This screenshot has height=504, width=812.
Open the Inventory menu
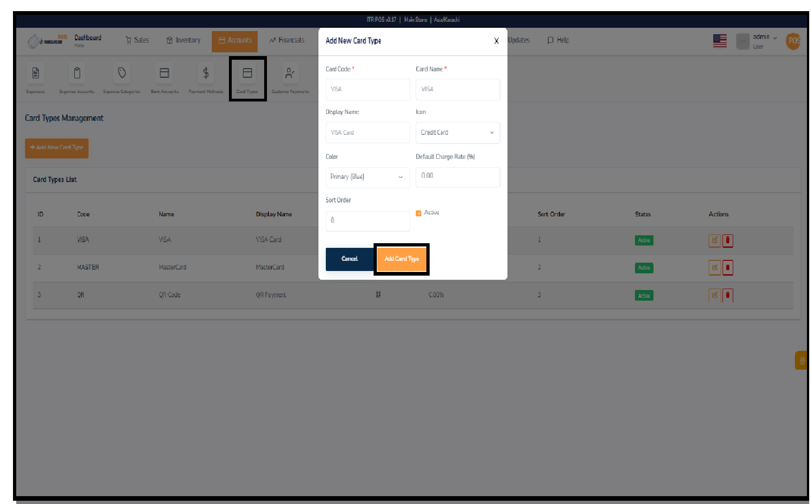[183, 40]
